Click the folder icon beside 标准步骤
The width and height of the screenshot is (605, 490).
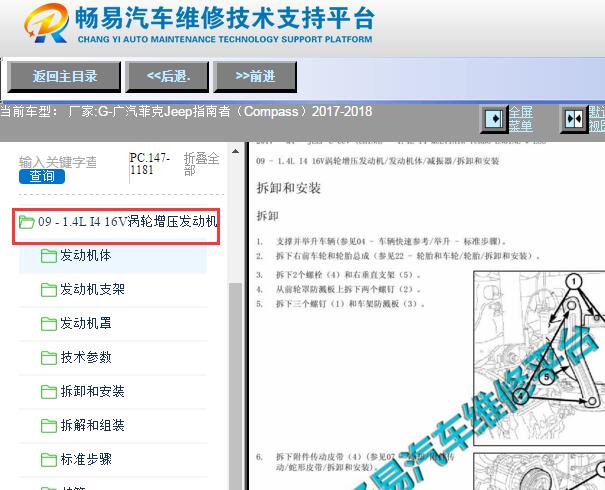point(49,460)
